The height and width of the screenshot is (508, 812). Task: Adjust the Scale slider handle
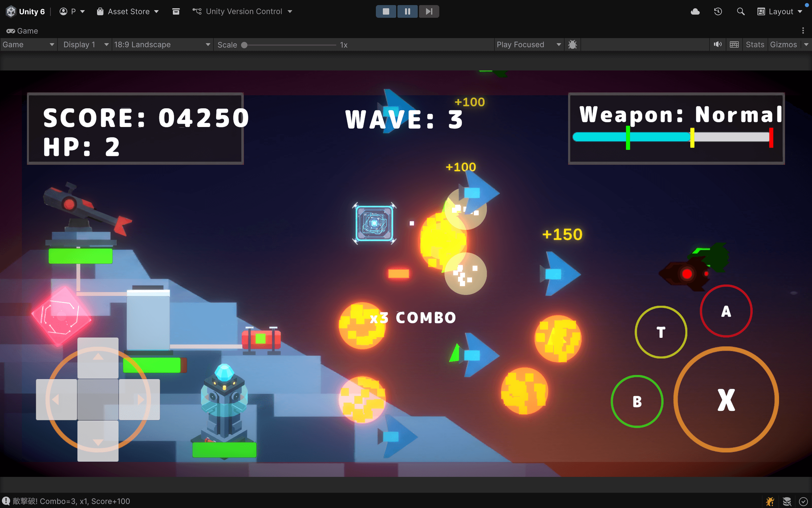[x=244, y=45]
